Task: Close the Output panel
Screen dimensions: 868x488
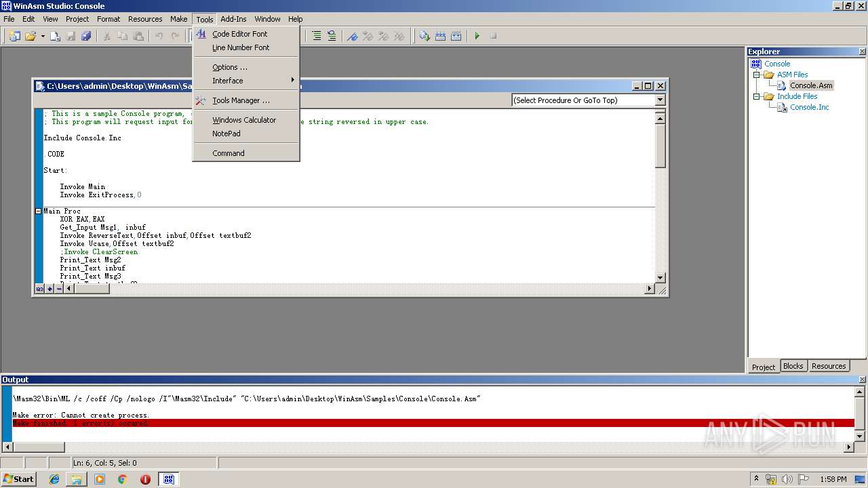Action: coord(862,380)
